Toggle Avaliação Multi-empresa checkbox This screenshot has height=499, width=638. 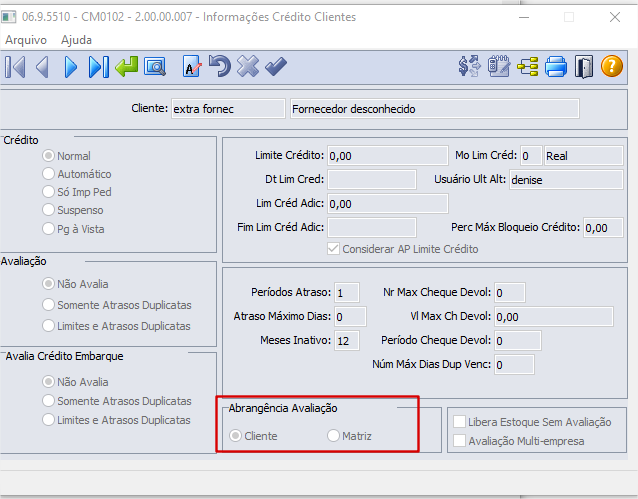pos(519,441)
